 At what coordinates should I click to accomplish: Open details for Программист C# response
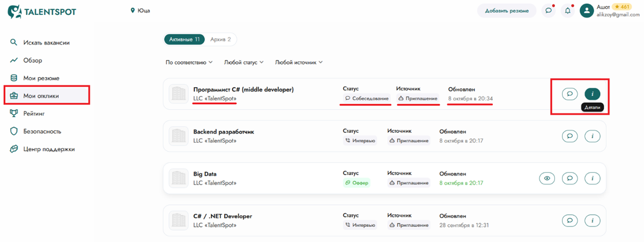pos(592,94)
